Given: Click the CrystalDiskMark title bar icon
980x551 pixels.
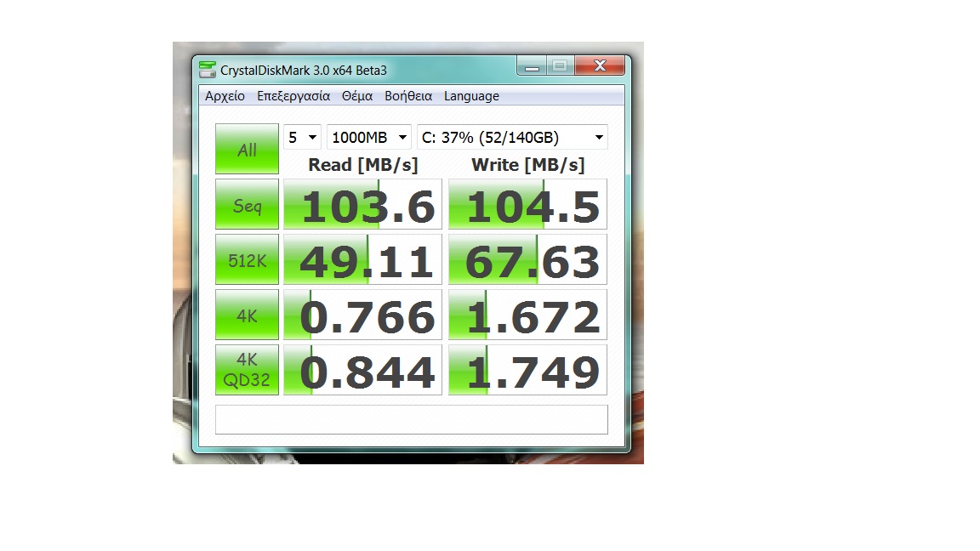Looking at the screenshot, I should (207, 70).
